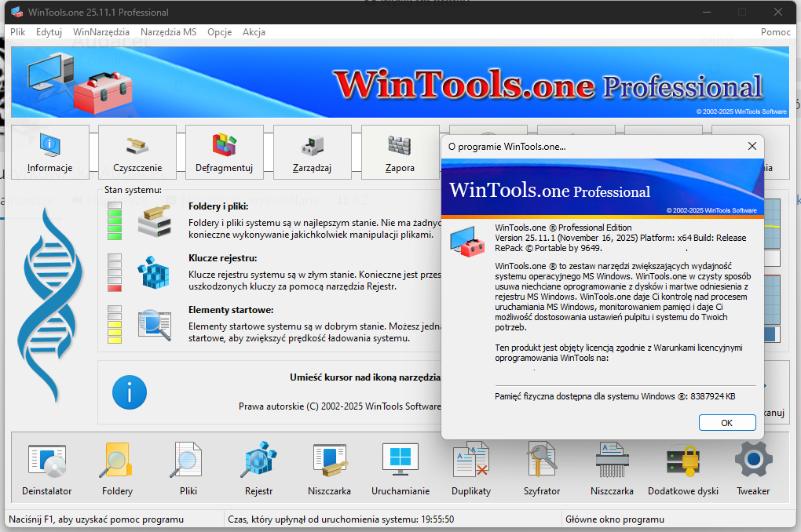Image resolution: width=801 pixels, height=532 pixels.
Task: Click the green Foldery i pliki level meter
Action: coord(115,220)
